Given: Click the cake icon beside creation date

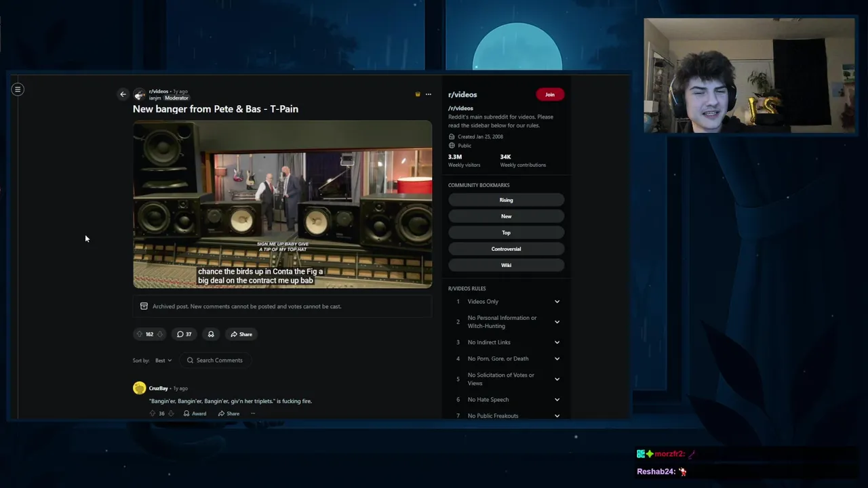Looking at the screenshot, I should pyautogui.click(x=452, y=137).
